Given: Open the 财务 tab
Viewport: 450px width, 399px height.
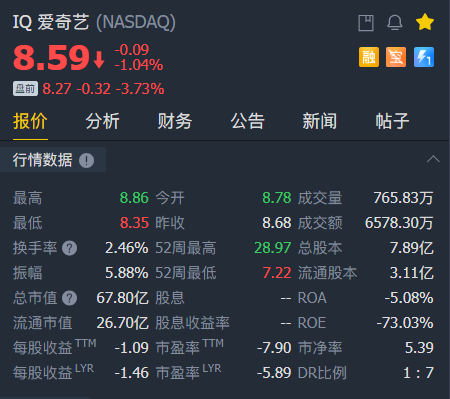Looking at the screenshot, I should coord(175,121).
